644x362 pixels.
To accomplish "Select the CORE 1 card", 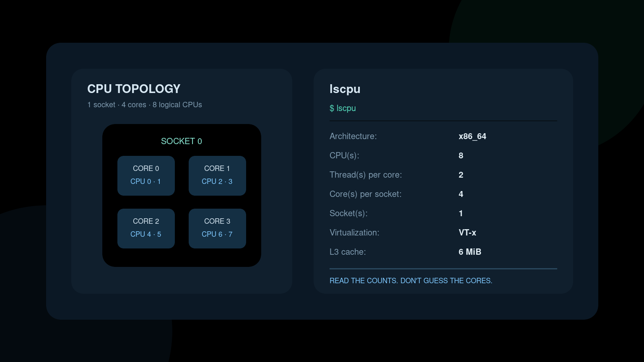I will (217, 176).
